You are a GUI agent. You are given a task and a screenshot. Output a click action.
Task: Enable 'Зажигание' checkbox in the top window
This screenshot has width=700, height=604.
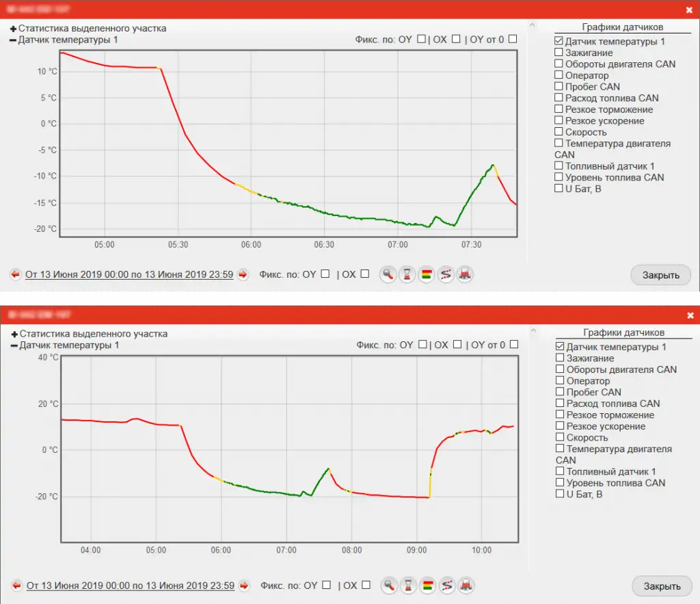559,53
